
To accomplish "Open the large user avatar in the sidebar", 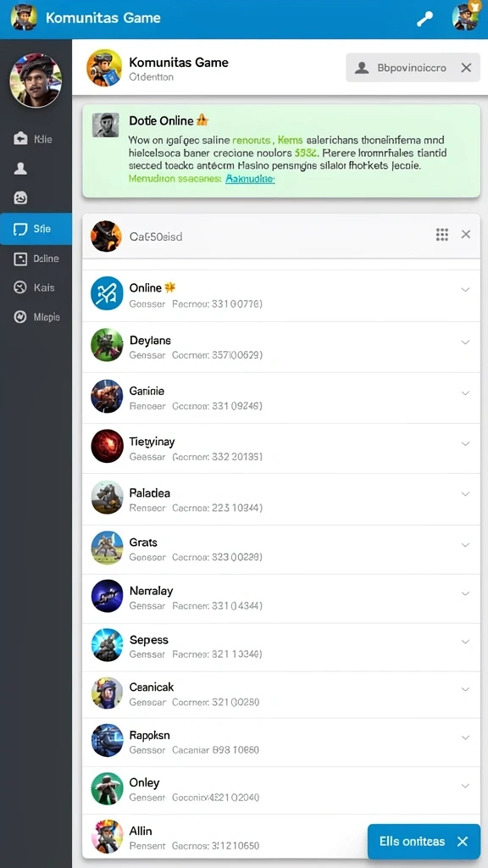I will (x=36, y=81).
